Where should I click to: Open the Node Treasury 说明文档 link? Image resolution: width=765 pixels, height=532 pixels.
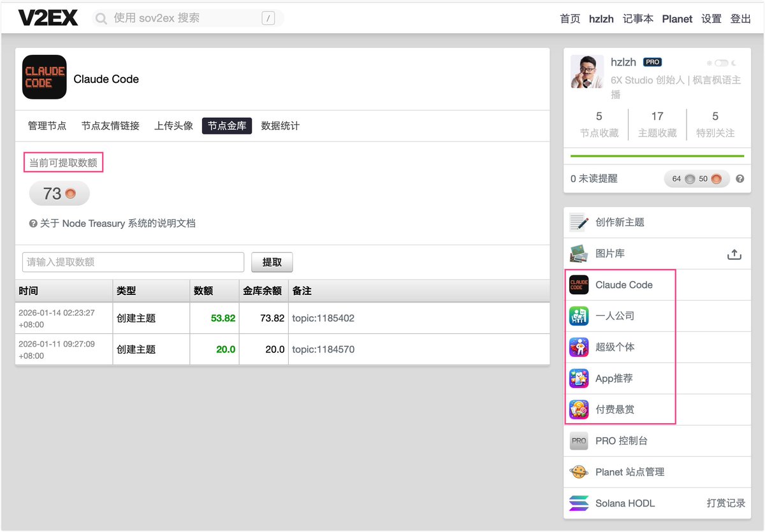(x=117, y=224)
